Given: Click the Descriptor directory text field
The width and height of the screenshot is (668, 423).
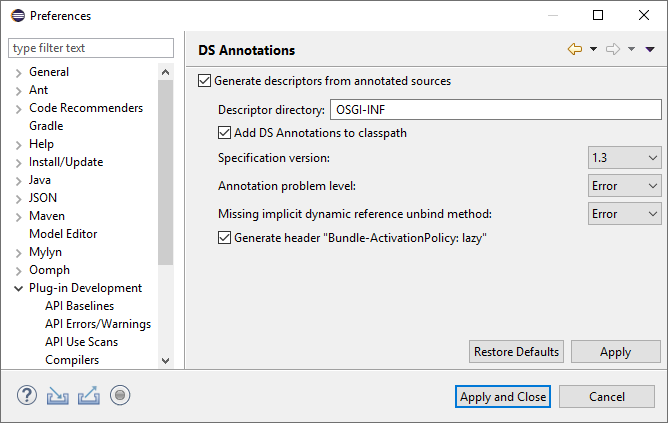Looking at the screenshot, I should pyautogui.click(x=495, y=110).
